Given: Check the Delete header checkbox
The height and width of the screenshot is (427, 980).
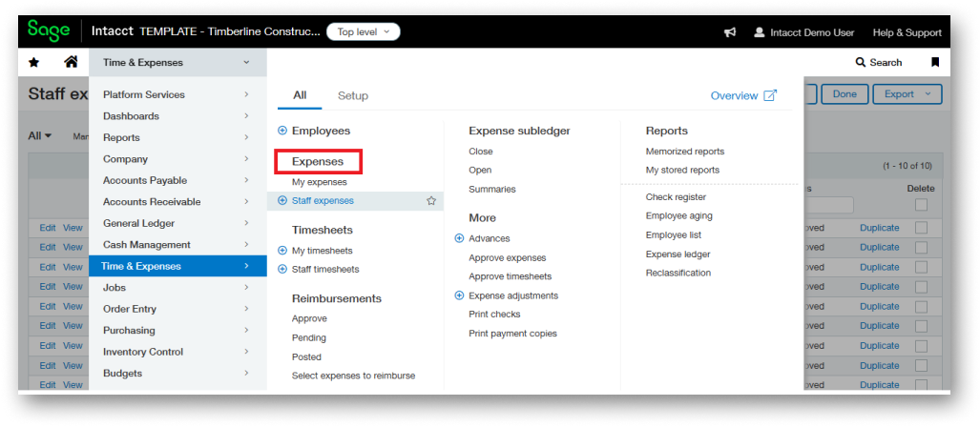Looking at the screenshot, I should point(921,205).
